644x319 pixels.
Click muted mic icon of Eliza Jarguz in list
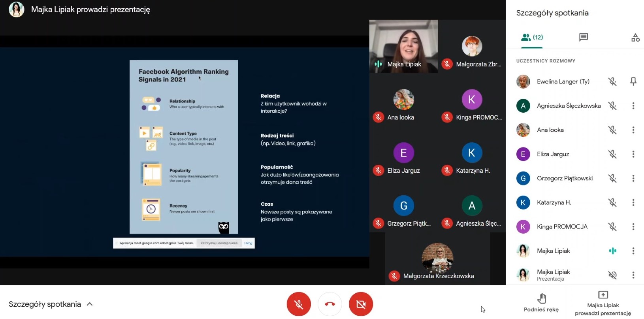tap(612, 154)
